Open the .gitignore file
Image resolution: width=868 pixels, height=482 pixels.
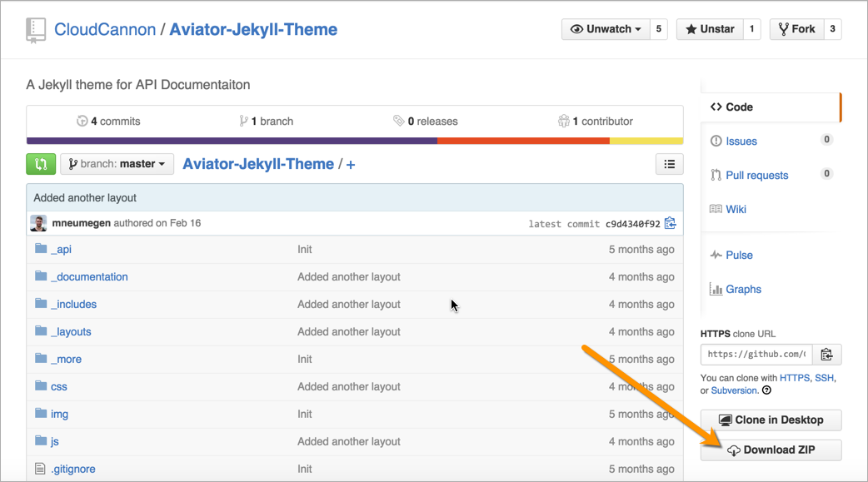[x=72, y=469]
